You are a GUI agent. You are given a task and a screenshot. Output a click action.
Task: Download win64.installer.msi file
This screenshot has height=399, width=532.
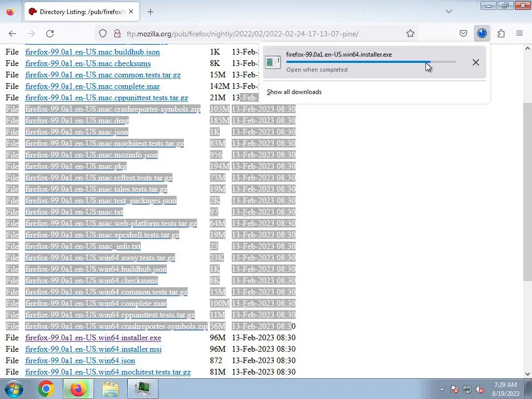tap(94, 349)
